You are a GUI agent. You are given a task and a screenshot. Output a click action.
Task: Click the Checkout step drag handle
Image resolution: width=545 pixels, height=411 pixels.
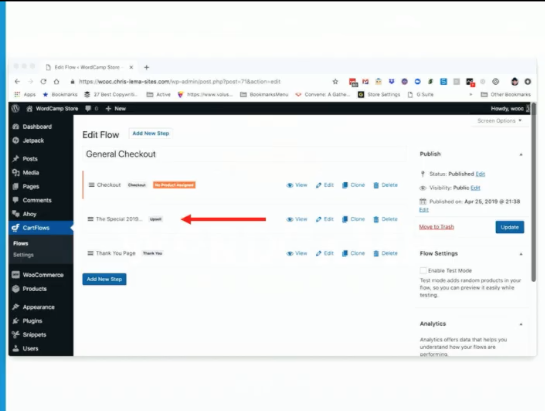click(91, 185)
